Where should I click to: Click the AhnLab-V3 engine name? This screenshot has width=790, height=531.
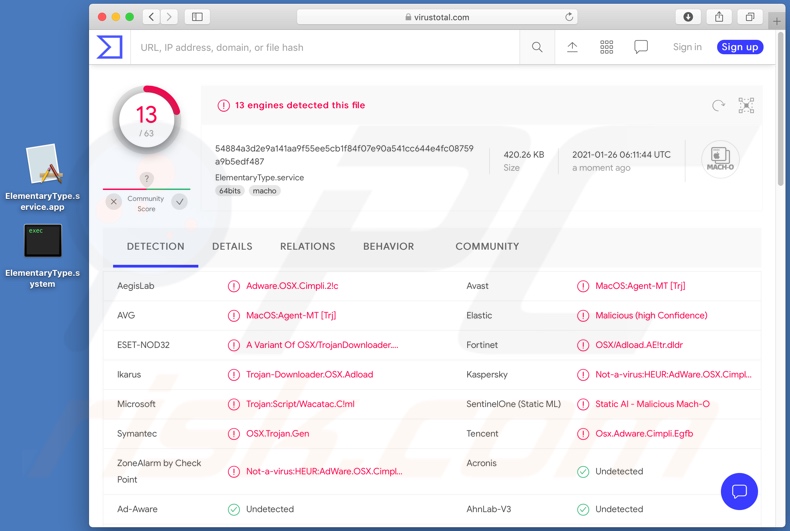(x=489, y=509)
